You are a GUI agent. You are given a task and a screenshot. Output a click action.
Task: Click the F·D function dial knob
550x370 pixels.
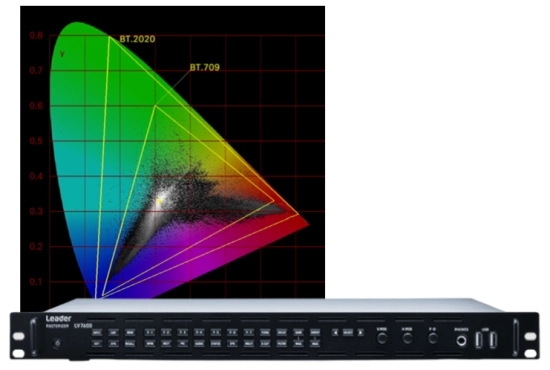433,338
